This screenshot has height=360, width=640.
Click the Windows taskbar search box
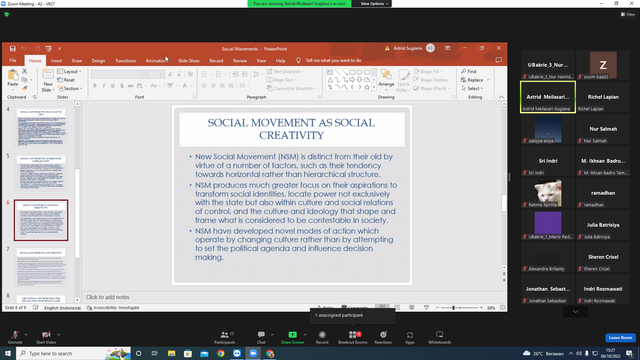[x=73, y=353]
